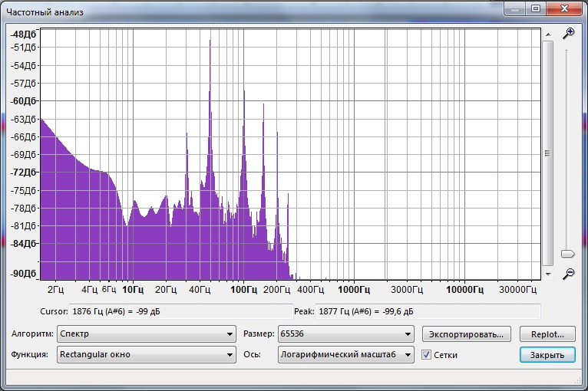The image size is (588, 391).
Task: Click the Peak frequency readout field
Action: click(415, 311)
